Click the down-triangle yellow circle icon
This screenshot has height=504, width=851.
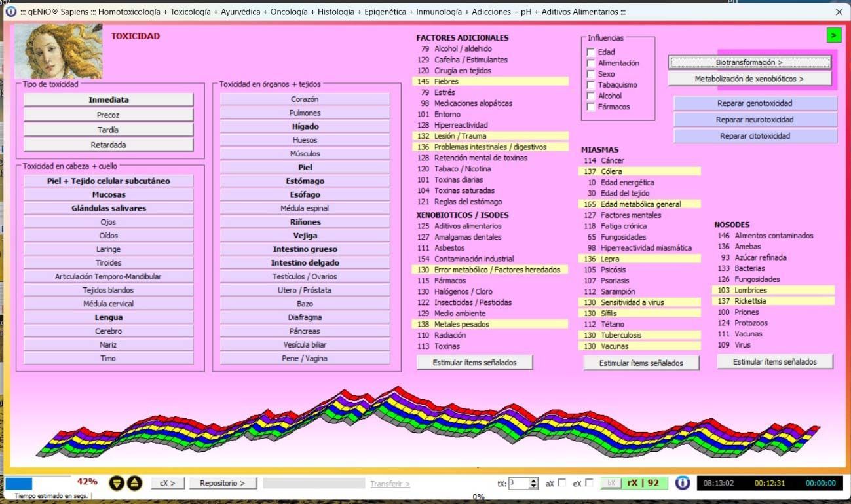[x=117, y=483]
